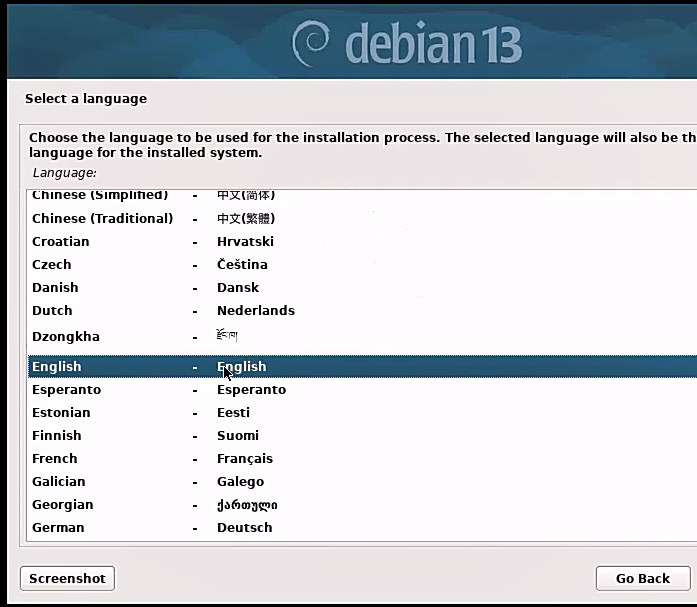Pick Esperanto as the language
Image resolution: width=697 pixels, height=607 pixels.
pos(66,389)
